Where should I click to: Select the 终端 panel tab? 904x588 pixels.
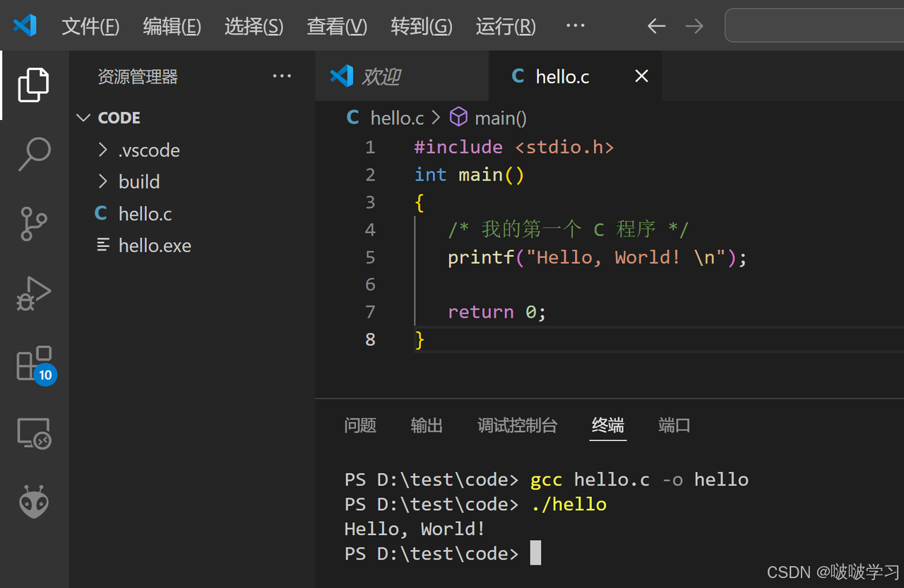click(608, 425)
